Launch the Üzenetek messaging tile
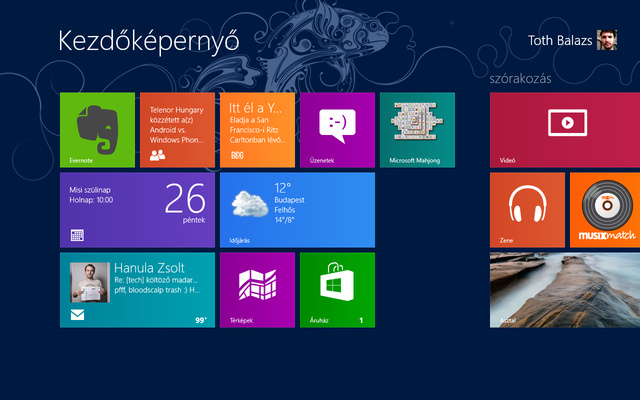 [x=337, y=130]
